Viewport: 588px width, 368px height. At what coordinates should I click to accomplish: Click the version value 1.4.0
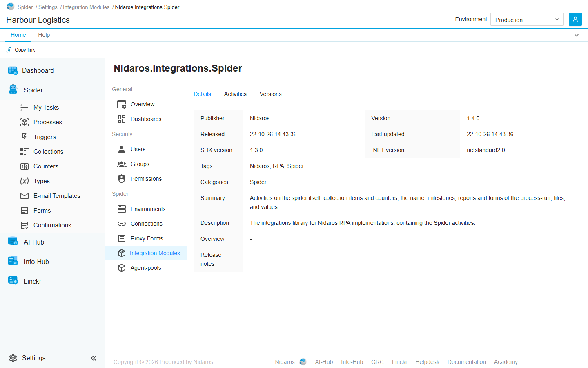pos(473,118)
